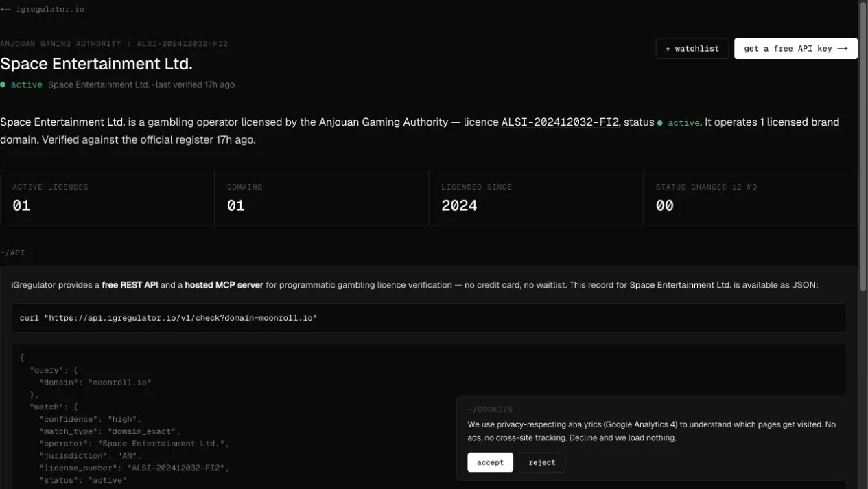Click the "match_type": "domain_exact" JSON line
Screen dimensions: 868x489
point(109,431)
